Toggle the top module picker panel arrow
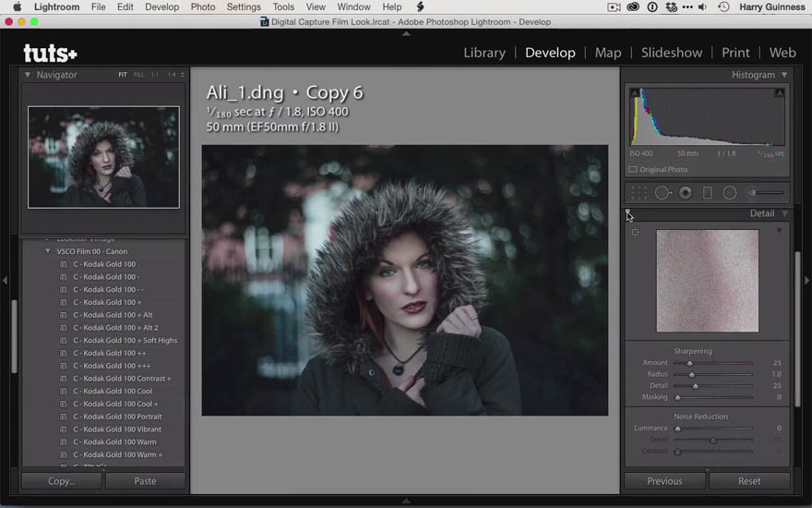The image size is (812, 508). (407, 33)
